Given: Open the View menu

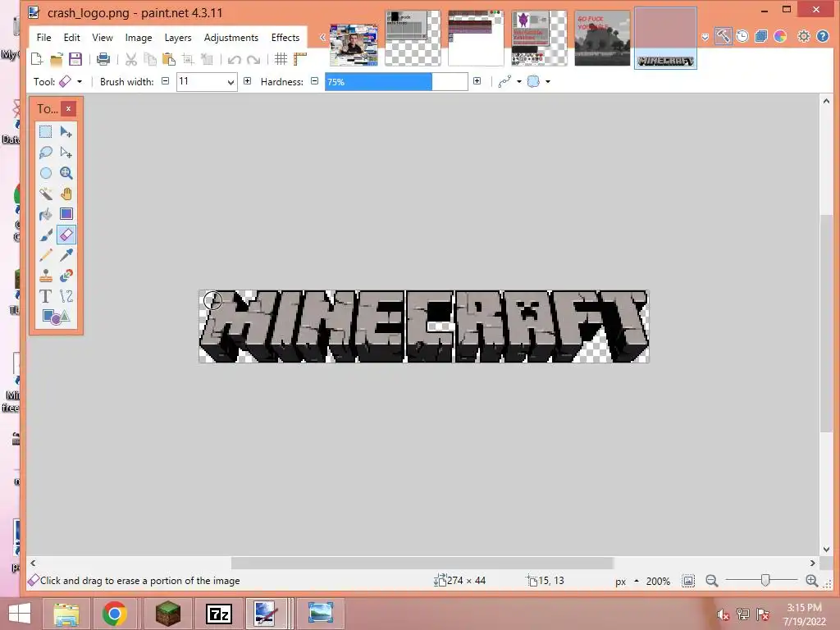Looking at the screenshot, I should click(103, 38).
